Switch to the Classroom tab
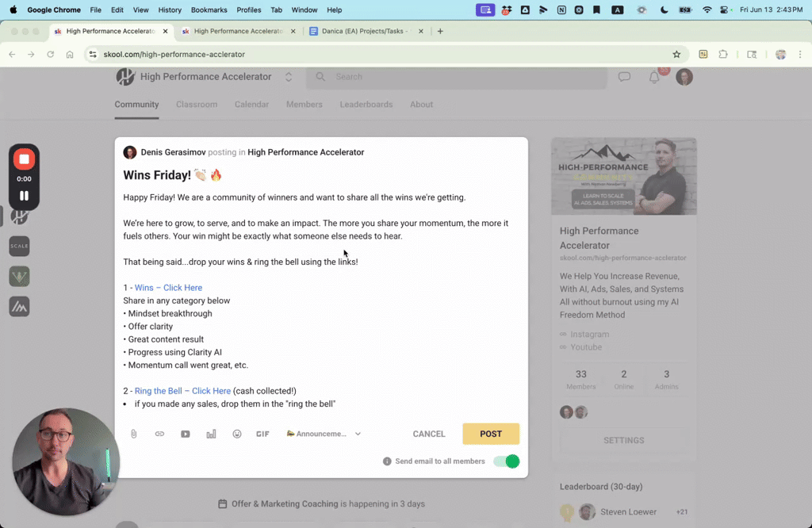The height and width of the screenshot is (528, 812). click(197, 105)
